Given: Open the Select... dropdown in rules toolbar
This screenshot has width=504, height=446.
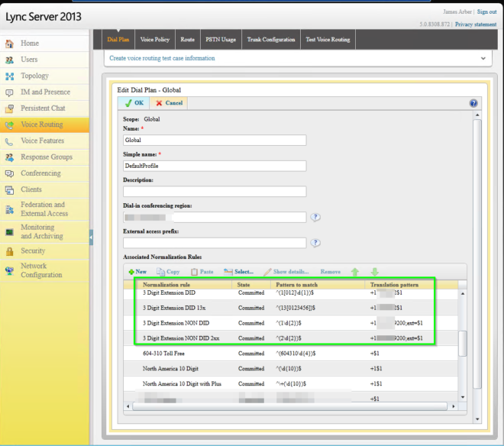Looking at the screenshot, I should pyautogui.click(x=238, y=271).
